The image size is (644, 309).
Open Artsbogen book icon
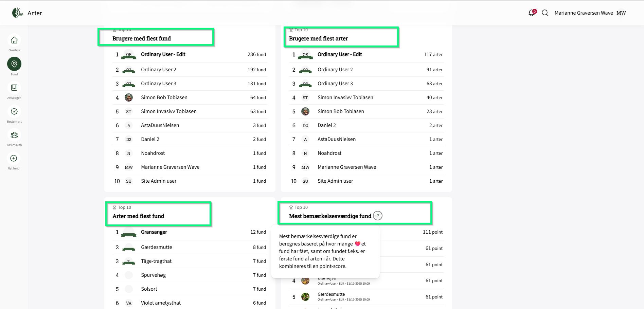coord(14,88)
